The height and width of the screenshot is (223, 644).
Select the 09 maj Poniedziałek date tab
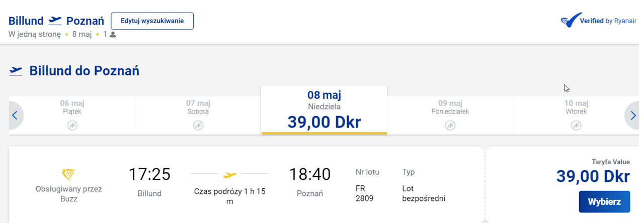(450, 116)
